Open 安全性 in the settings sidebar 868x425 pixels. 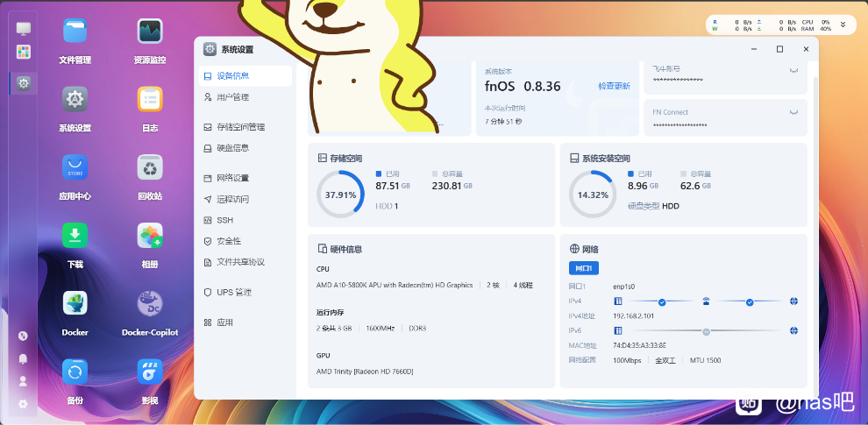point(245,241)
